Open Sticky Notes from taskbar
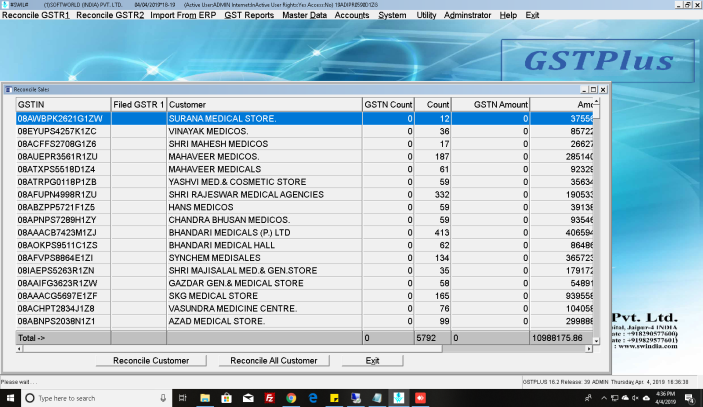703x407 pixels. coord(334,398)
